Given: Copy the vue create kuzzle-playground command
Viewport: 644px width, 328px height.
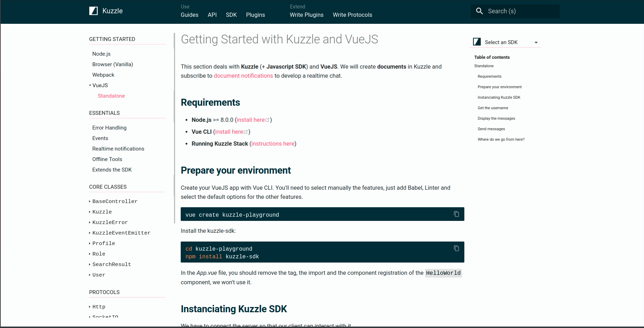Looking at the screenshot, I should click(456, 214).
